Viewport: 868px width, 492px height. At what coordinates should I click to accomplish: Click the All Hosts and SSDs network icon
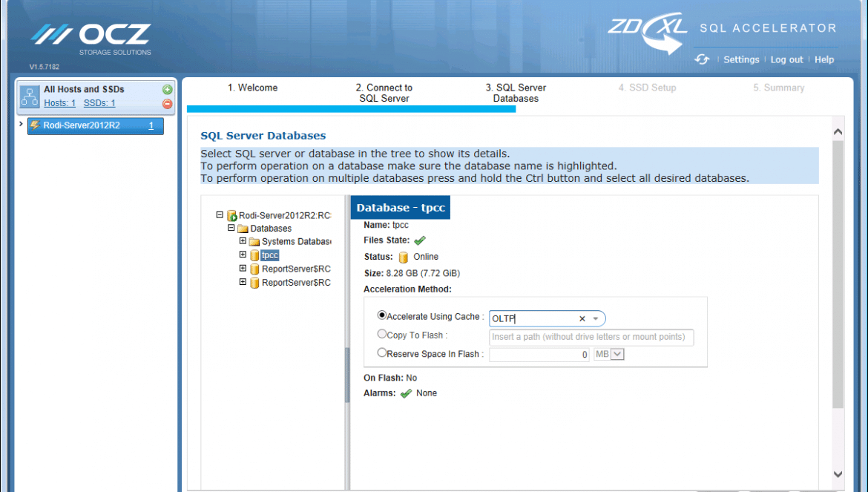[30, 96]
